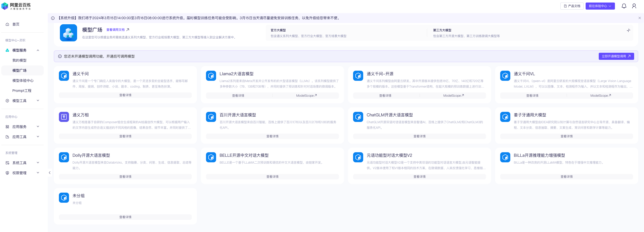644x232 pixels.
Task: Click the 姜子牙通用大模型 card title
Action: pyautogui.click(x=530, y=115)
